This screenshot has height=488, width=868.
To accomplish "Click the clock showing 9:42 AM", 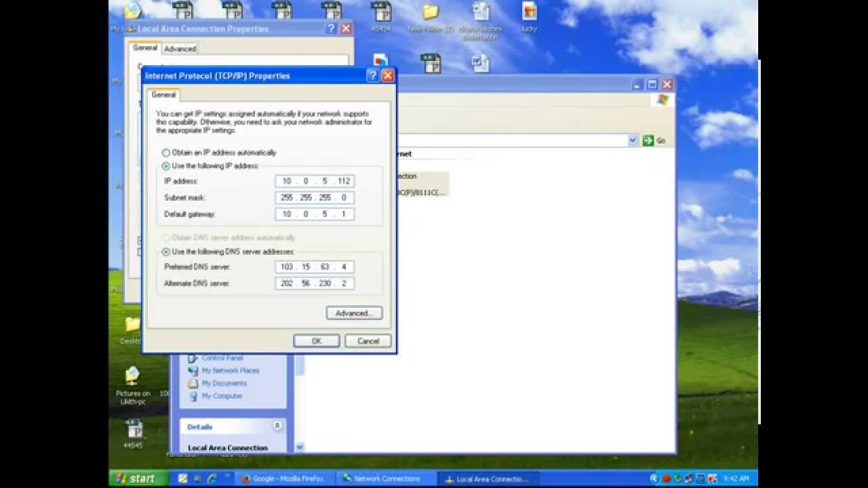I will 736,479.
